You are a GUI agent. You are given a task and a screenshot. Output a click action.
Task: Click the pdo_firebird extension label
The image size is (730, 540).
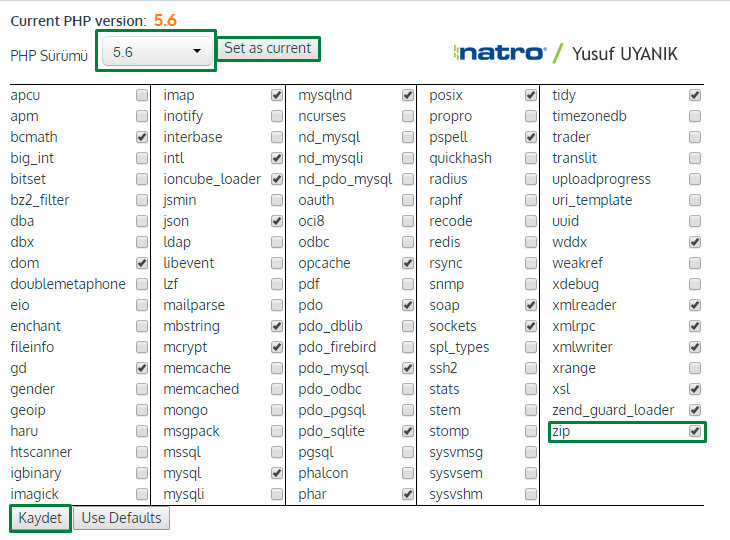pyautogui.click(x=337, y=347)
